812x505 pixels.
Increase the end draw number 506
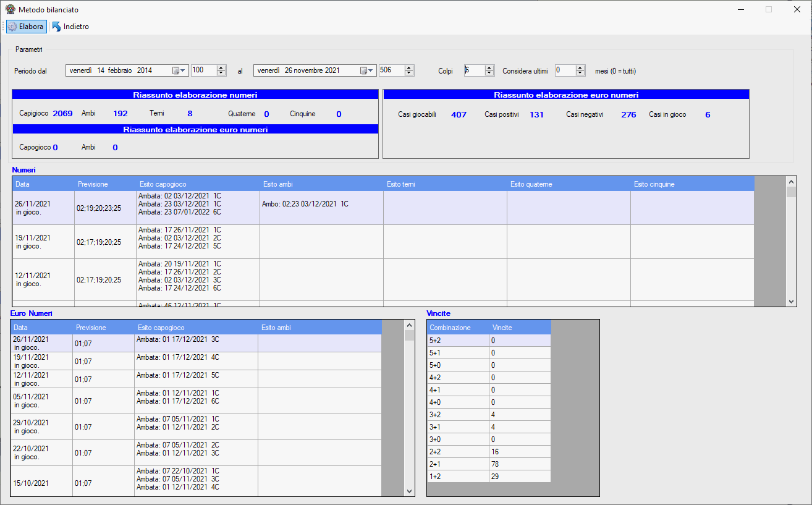coord(409,68)
